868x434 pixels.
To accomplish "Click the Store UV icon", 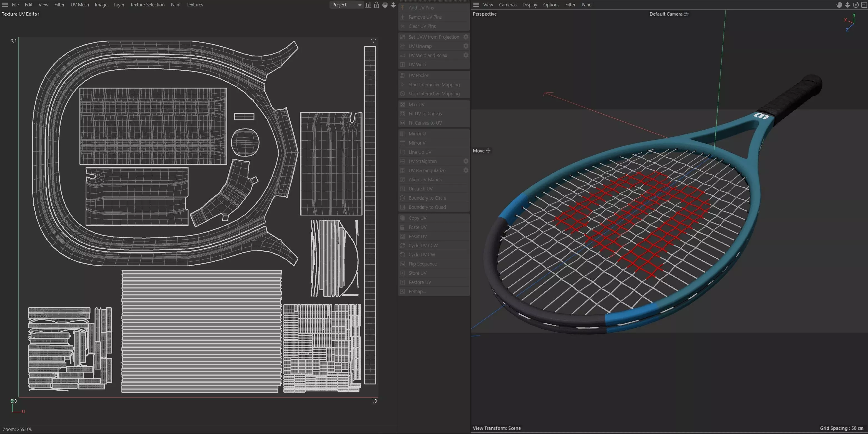I will (x=402, y=273).
